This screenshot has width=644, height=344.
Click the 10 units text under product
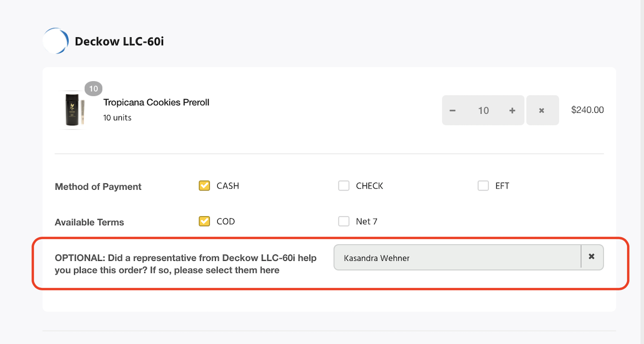click(x=117, y=118)
